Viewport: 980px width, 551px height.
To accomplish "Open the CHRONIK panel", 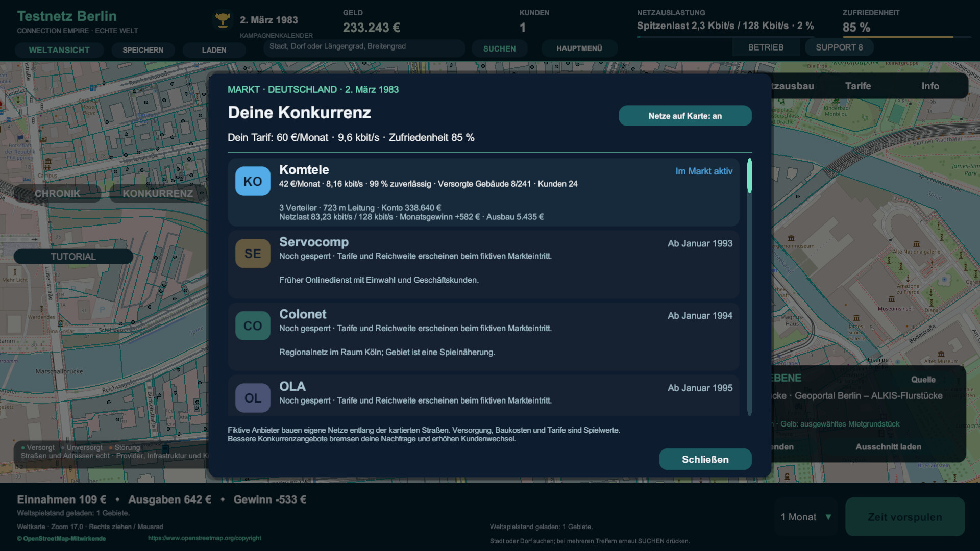I will [x=57, y=194].
